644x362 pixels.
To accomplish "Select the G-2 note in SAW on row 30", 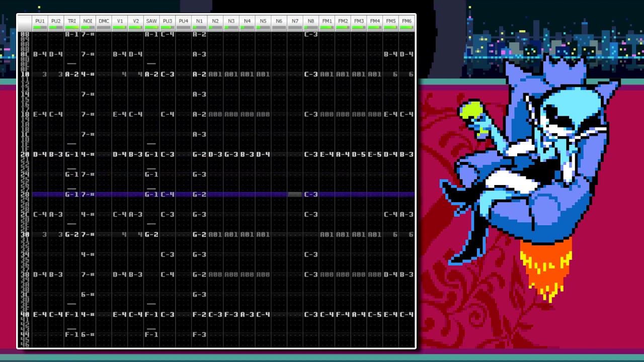I will pyautogui.click(x=151, y=234).
